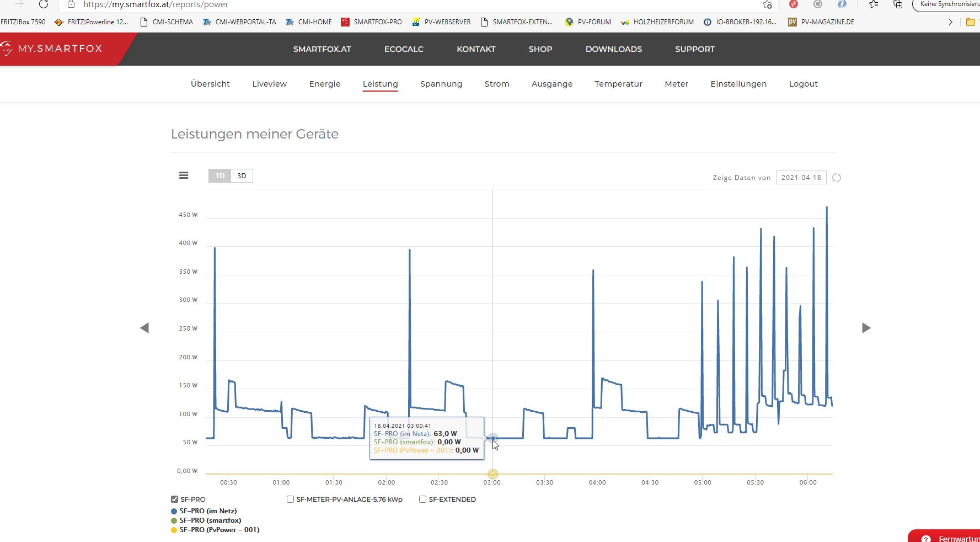The width and height of the screenshot is (980, 542).
Task: Select the Leistung tab
Action: [381, 84]
